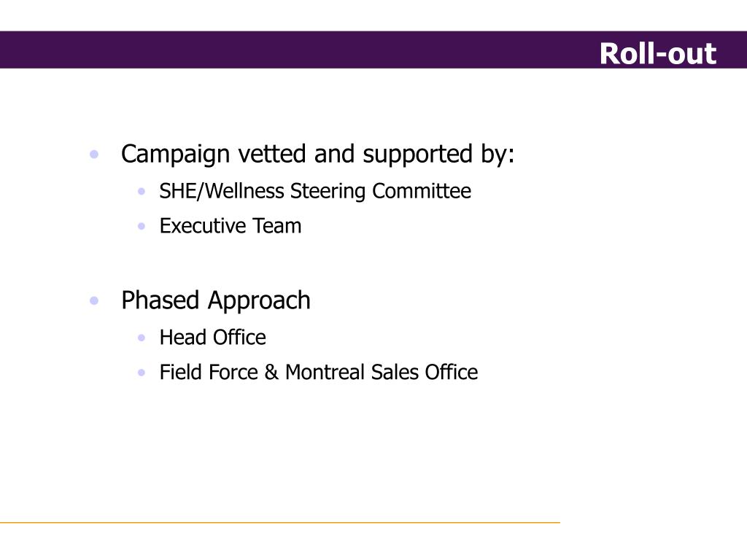Screen dimensions: 747x560
Task: Select the Executive Team line
Action: tap(230, 226)
